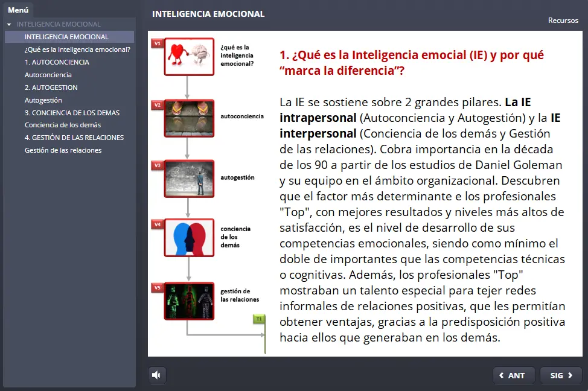
Task: Open 'Gestión de las relaciones' lesson
Action: coord(63,150)
